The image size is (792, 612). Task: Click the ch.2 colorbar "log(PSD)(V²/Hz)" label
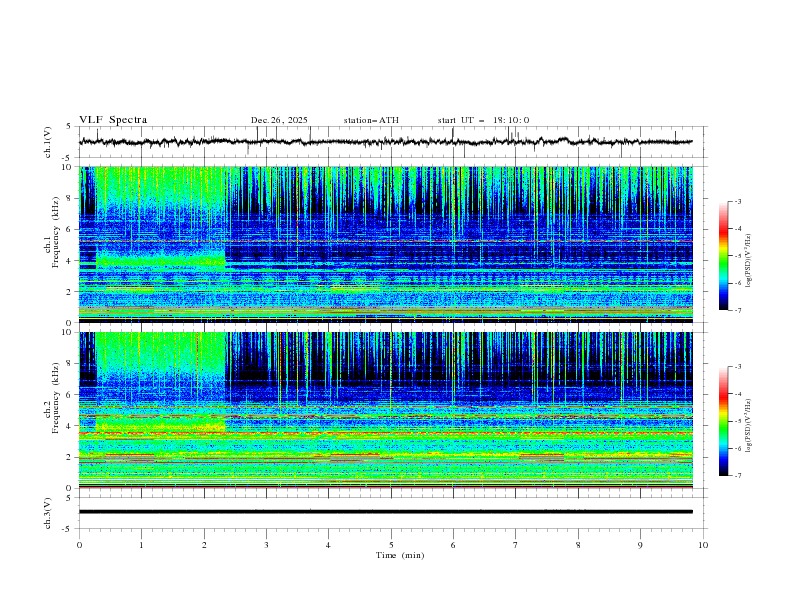[748, 426]
